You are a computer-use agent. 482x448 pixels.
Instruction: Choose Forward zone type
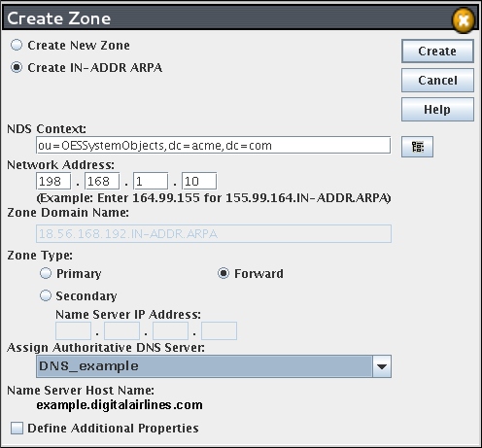224,273
